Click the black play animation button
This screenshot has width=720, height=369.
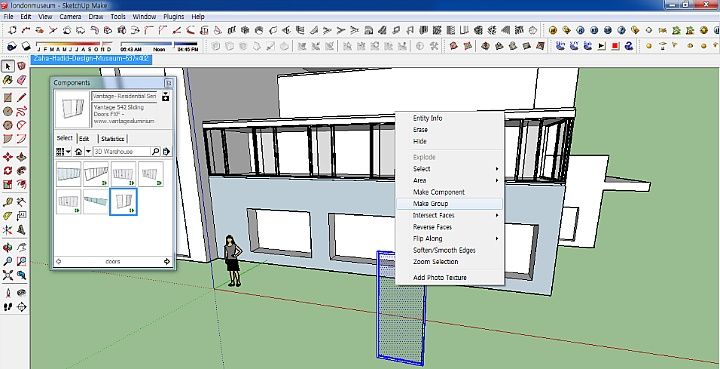click(x=602, y=46)
